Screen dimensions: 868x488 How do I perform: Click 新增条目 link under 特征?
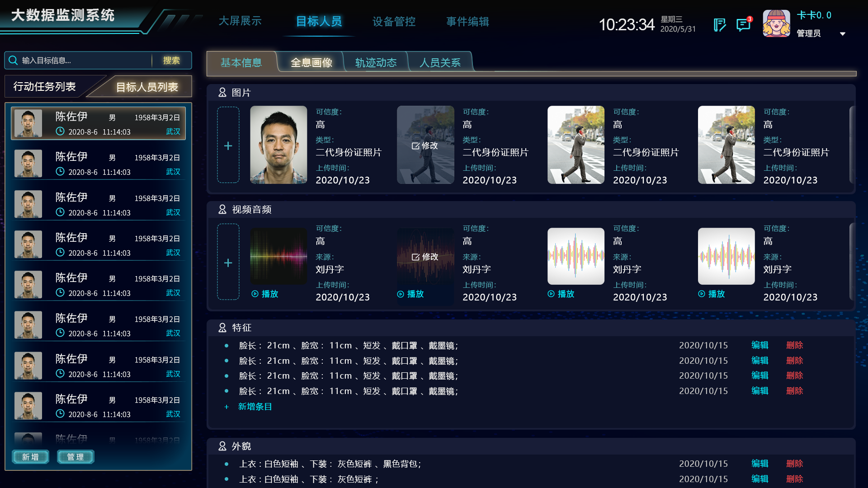pyautogui.click(x=255, y=407)
